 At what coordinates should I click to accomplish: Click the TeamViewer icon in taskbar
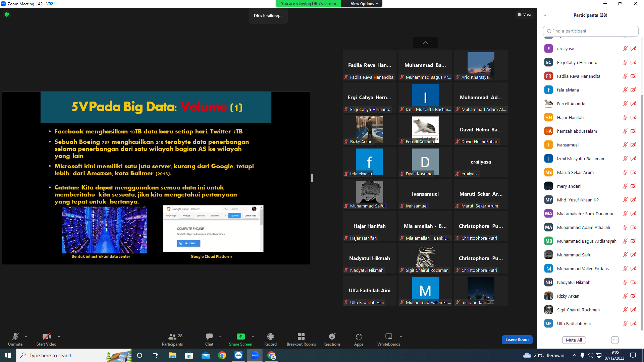(x=238, y=355)
